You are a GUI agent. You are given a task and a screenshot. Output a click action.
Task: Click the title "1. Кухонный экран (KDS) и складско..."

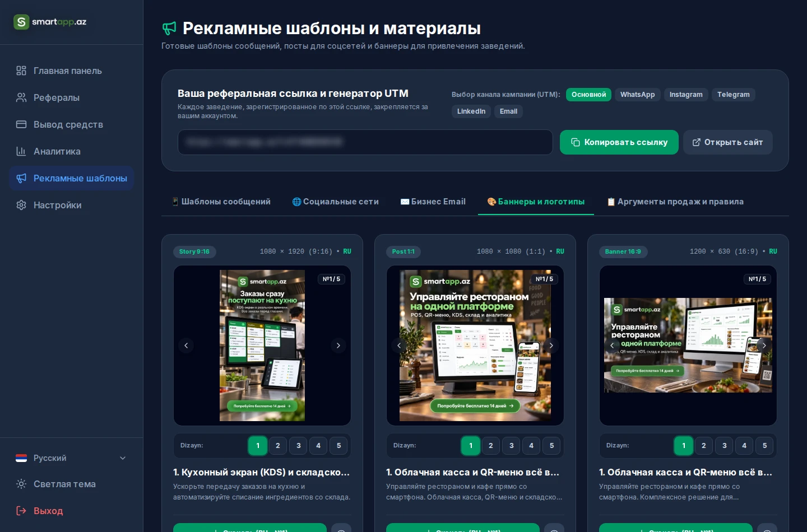(261, 472)
